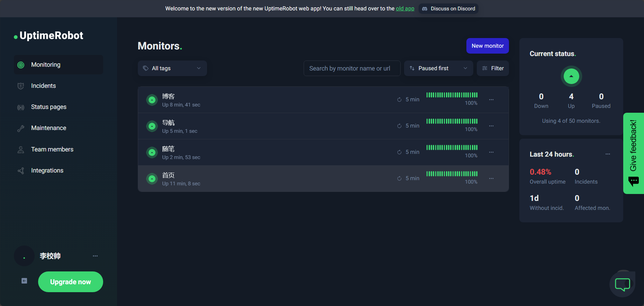The width and height of the screenshot is (644, 306).
Task: Open the Last 24 hours options menu
Action: point(608,154)
